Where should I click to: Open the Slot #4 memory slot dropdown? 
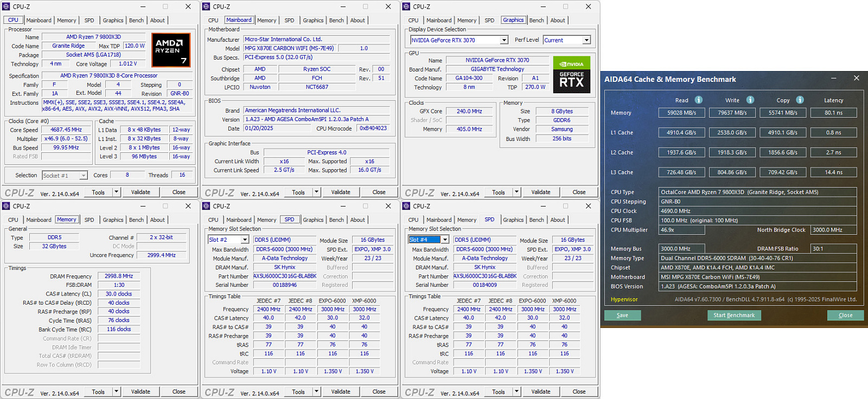tap(445, 240)
